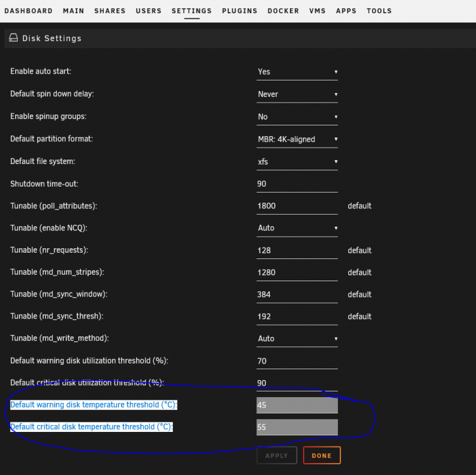
Task: Click the md_sync_window input field
Action: (x=297, y=295)
